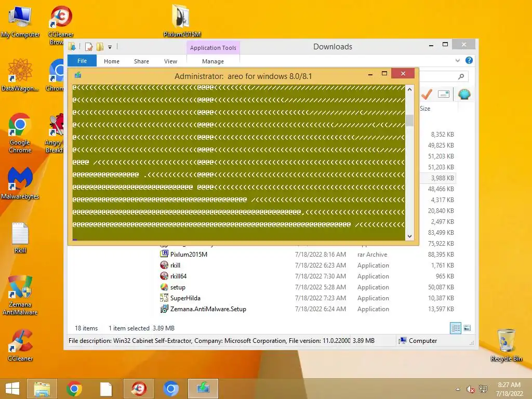Image resolution: width=532 pixels, height=399 pixels.
Task: Select the Zemana.AntiMalware.Setup file
Action: click(208, 309)
